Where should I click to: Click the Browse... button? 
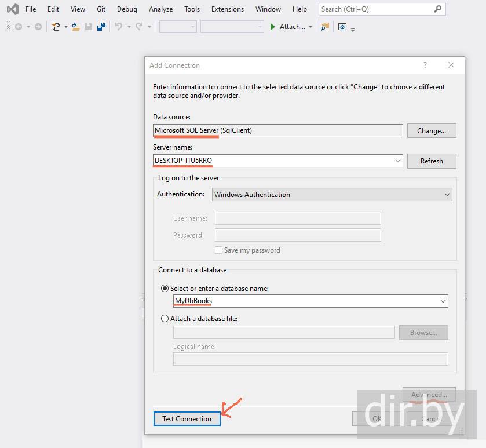(423, 332)
